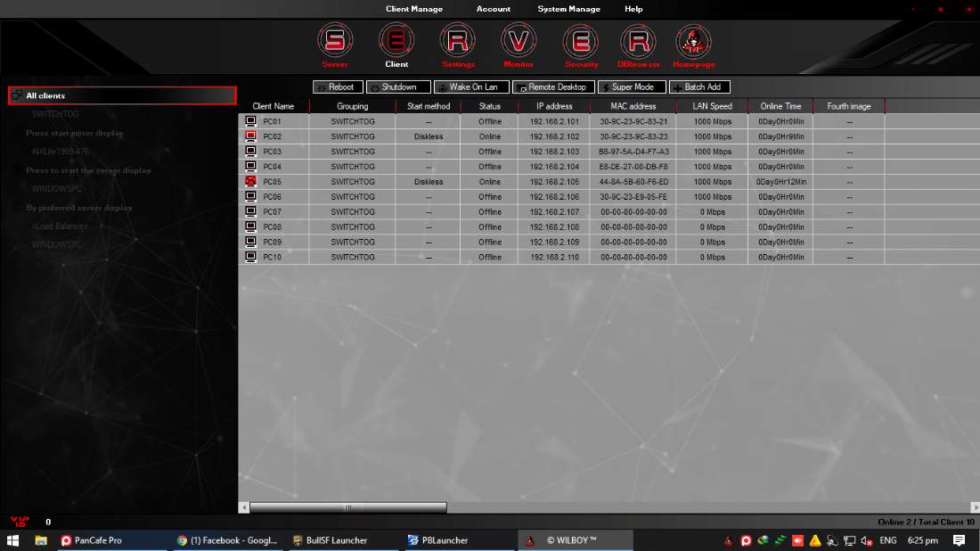Sort by MAC address column header
The width and height of the screenshot is (980, 551).
coord(633,106)
